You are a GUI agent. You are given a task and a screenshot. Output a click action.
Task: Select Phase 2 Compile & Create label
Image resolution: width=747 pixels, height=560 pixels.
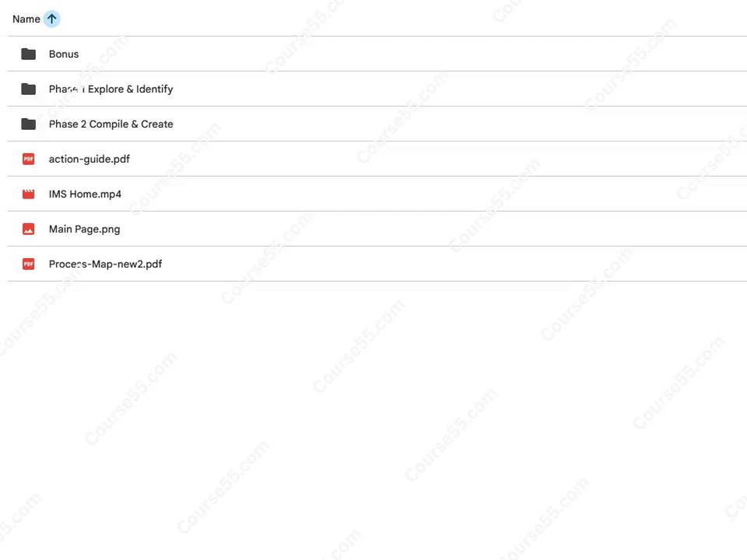pos(111,124)
